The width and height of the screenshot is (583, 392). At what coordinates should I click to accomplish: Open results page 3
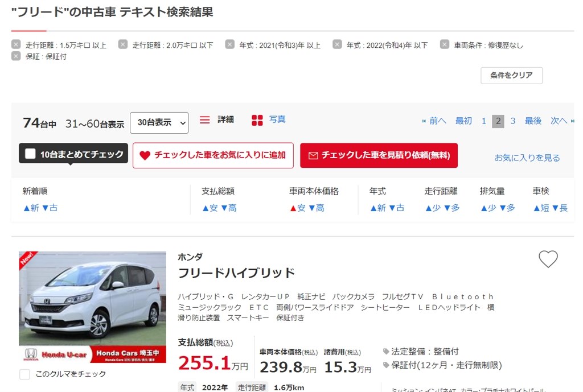(513, 121)
